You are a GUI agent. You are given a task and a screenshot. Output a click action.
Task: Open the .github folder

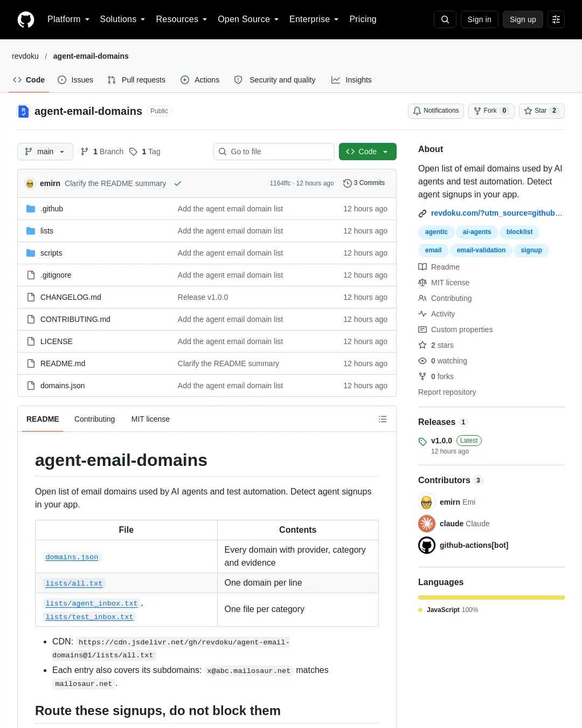[x=52, y=209]
